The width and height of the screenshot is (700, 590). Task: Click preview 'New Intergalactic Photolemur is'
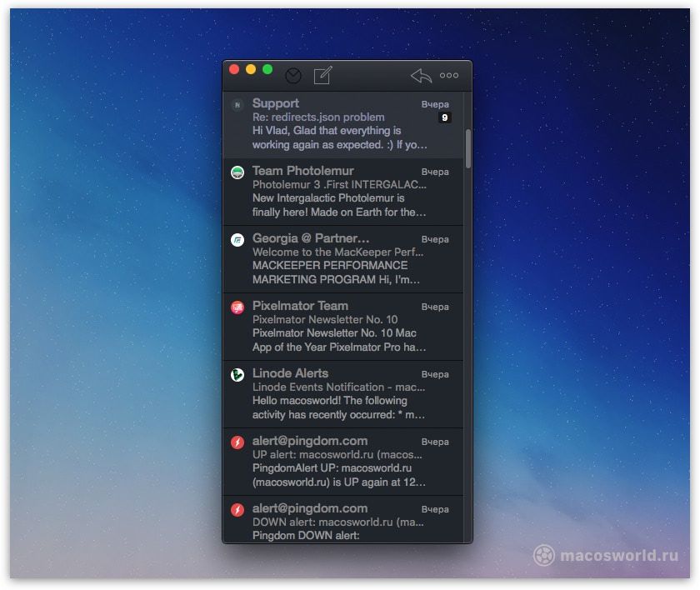point(328,198)
